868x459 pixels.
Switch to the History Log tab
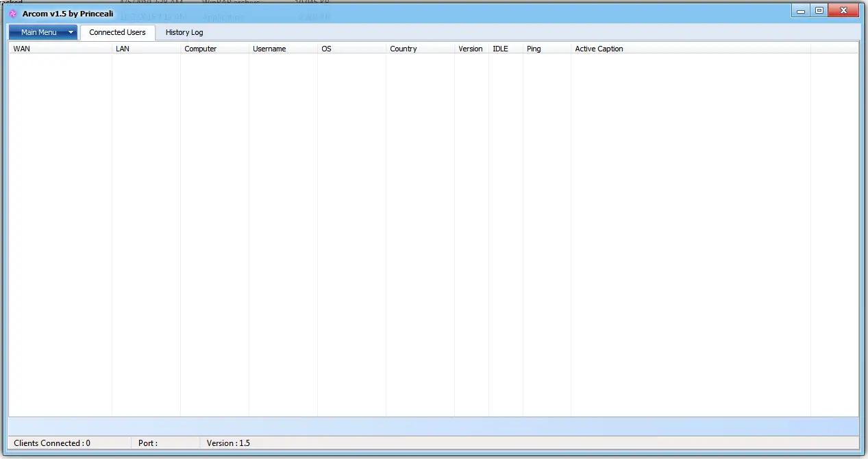(x=184, y=32)
